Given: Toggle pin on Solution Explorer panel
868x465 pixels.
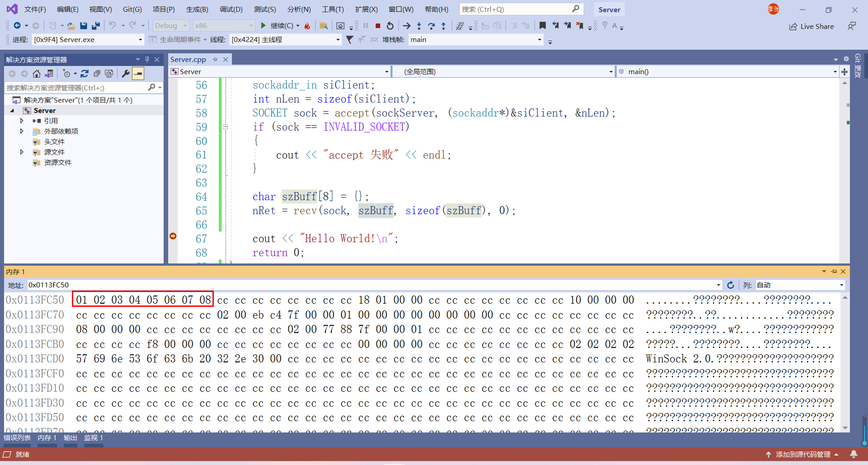Looking at the screenshot, I should (x=147, y=59).
